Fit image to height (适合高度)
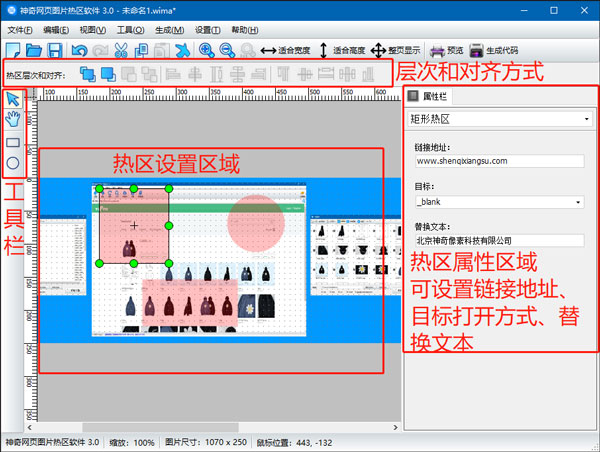The height and width of the screenshot is (452, 600). 342,50
